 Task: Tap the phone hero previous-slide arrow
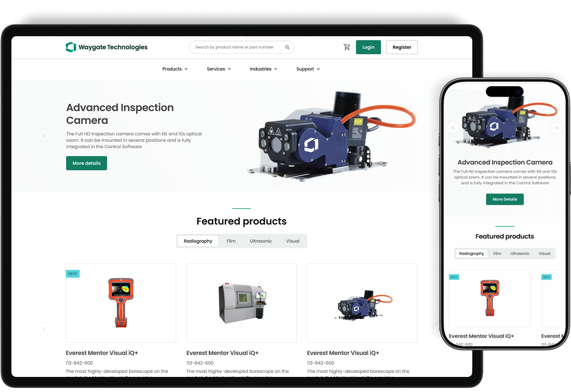pyautogui.click(x=453, y=128)
